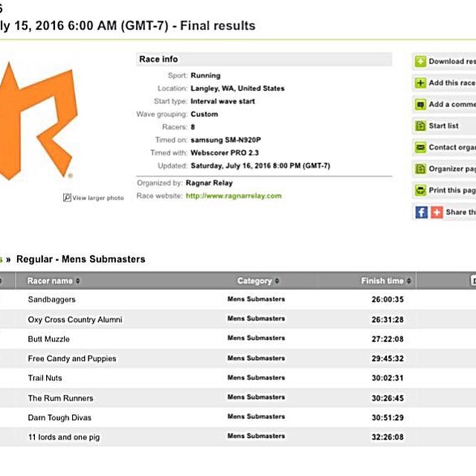Click the Webscorer PRO 2.3 value
Screen dimensions: 476x476
[x=225, y=152]
